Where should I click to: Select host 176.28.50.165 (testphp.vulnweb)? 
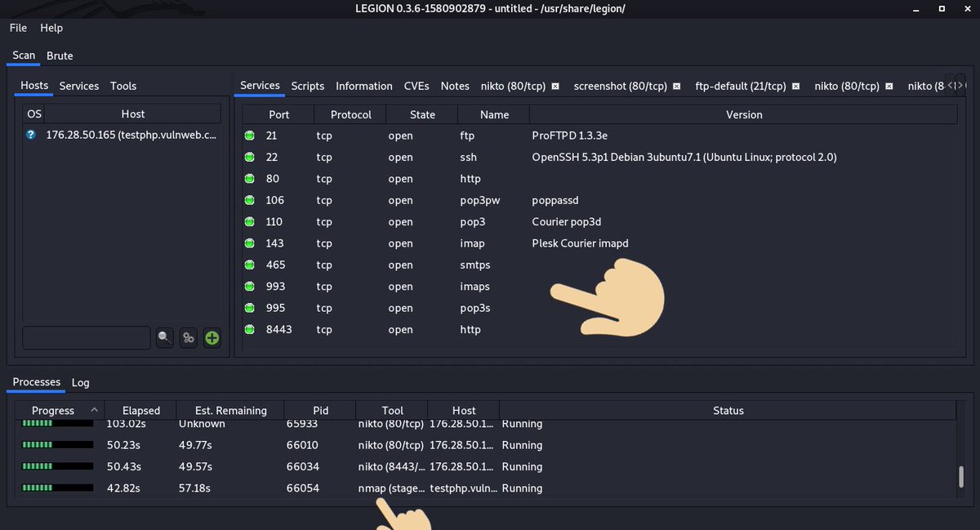(x=131, y=135)
